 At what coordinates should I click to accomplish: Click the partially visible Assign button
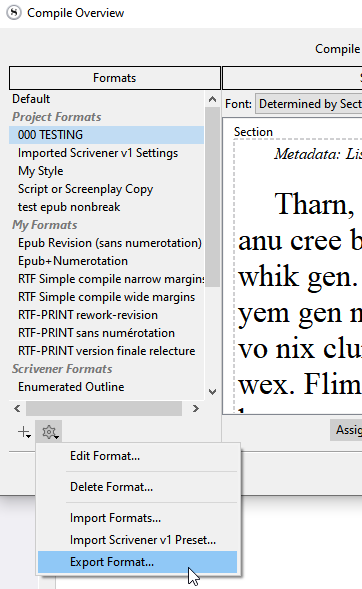[x=346, y=430]
